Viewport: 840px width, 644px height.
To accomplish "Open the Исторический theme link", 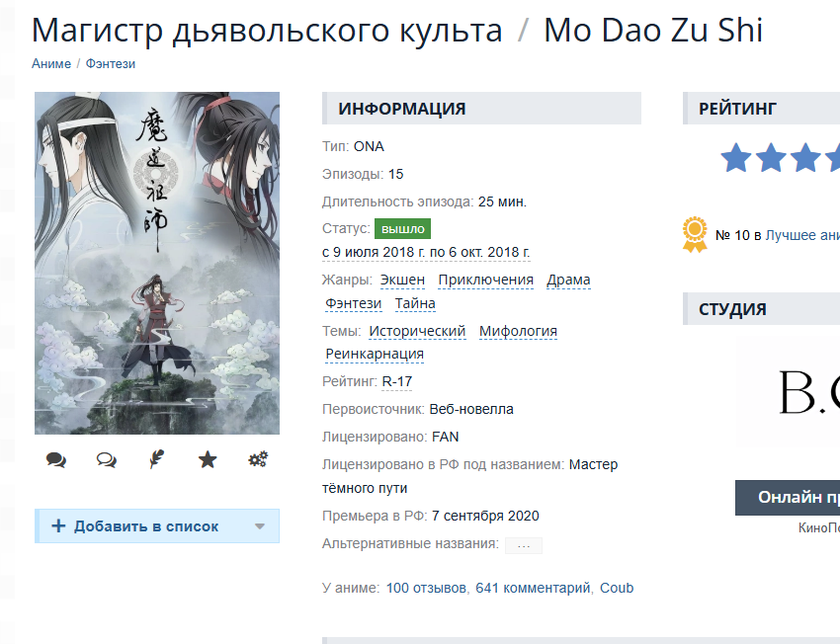I will coord(417,331).
